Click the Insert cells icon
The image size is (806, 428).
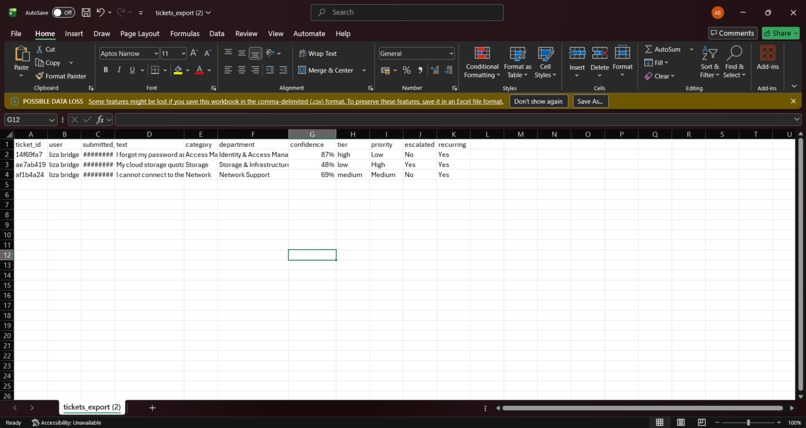click(x=577, y=53)
